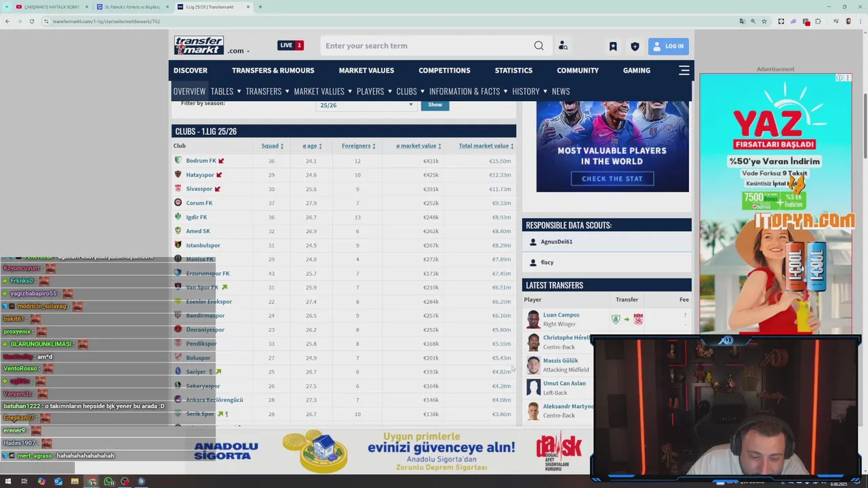Click the LOG IN button
Image resolution: width=868 pixels, height=488 pixels.
click(668, 46)
